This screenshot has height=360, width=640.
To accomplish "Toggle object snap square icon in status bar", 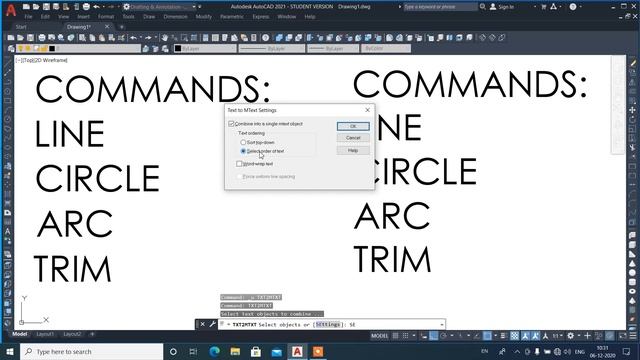I will pyautogui.click(x=487, y=336).
